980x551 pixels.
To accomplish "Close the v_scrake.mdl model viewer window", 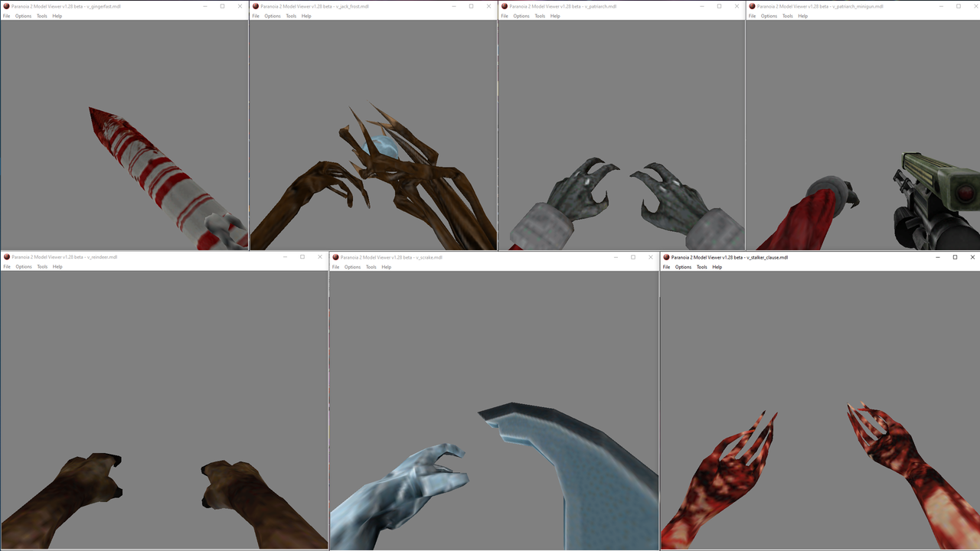I will [x=651, y=257].
